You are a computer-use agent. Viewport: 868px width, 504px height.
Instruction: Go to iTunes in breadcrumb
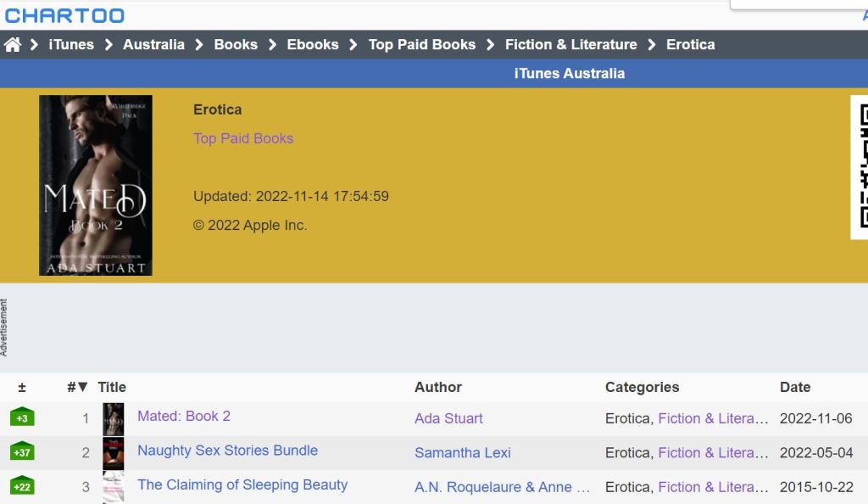click(x=71, y=45)
